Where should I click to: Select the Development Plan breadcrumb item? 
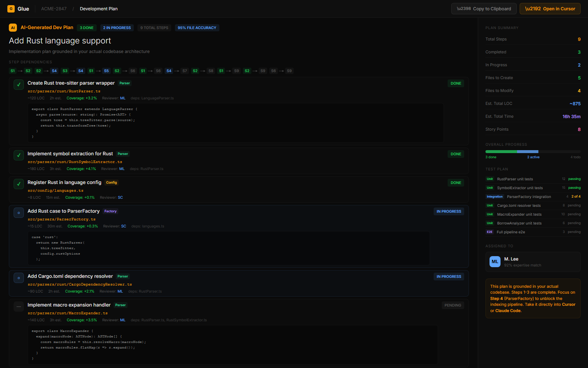98,8
